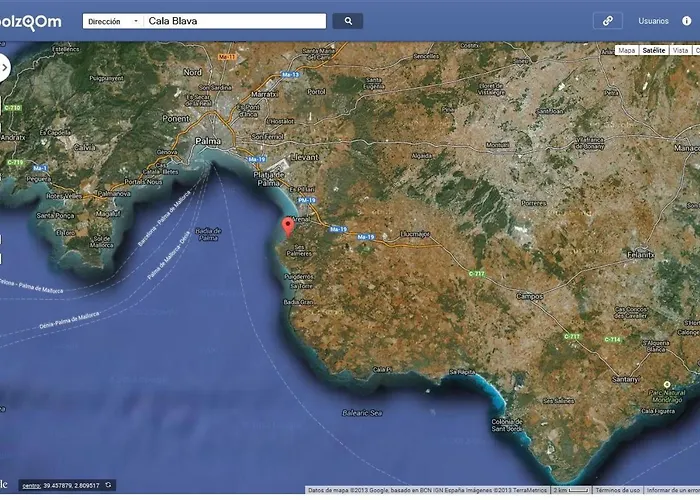This screenshot has height=500, width=700.
Task: Click the Porreres town label
Action: tap(533, 203)
